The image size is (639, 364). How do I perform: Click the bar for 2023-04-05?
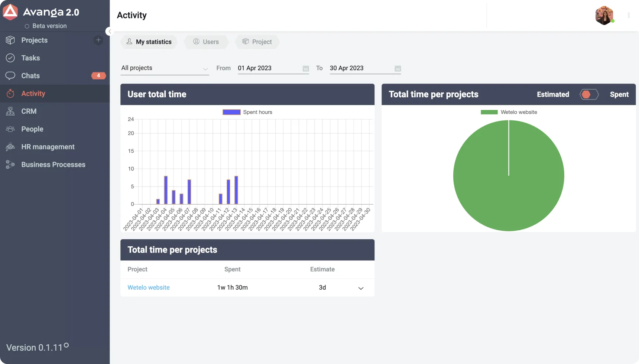[173, 197]
